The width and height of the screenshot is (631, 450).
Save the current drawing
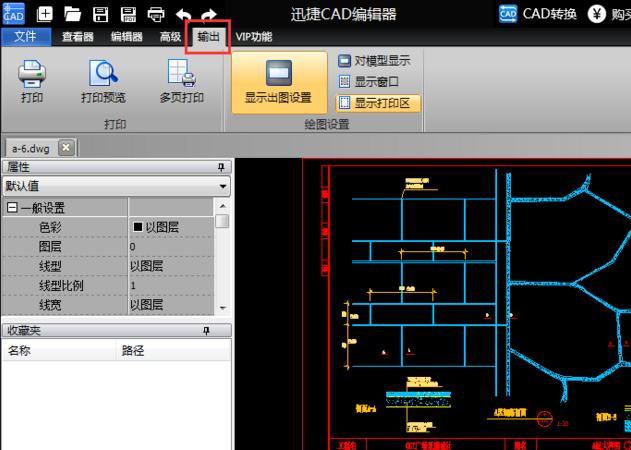pyautogui.click(x=101, y=14)
